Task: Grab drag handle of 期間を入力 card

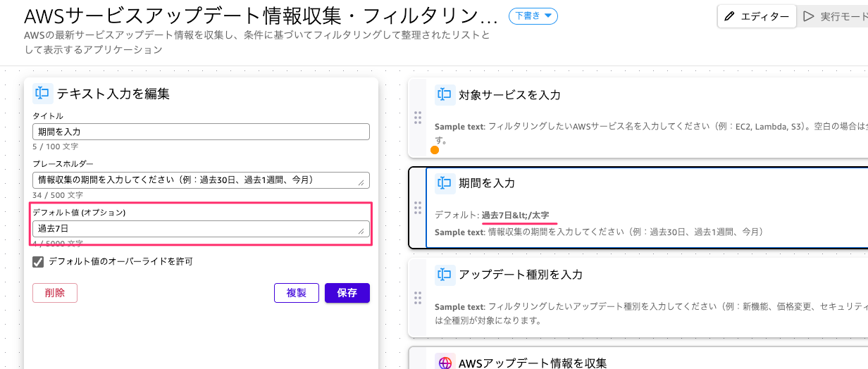Action: pos(417,208)
